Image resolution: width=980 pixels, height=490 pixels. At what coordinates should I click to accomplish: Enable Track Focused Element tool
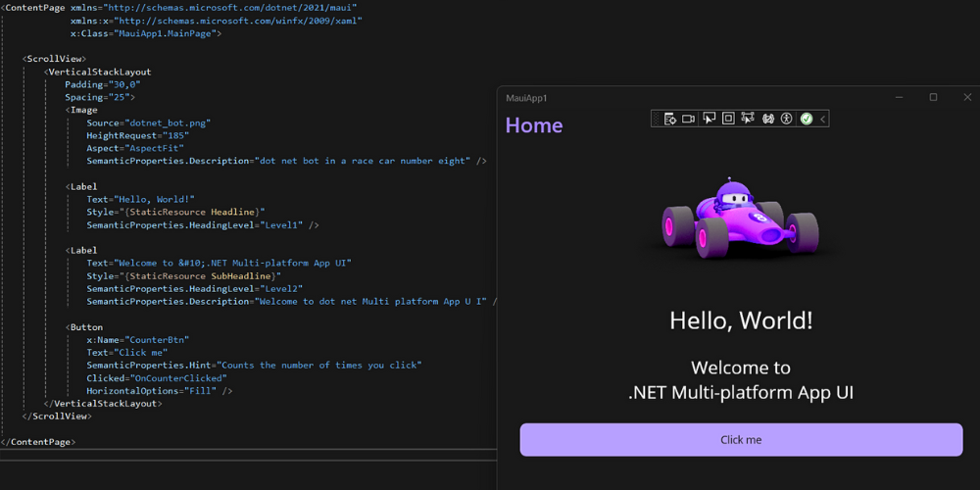coord(748,119)
